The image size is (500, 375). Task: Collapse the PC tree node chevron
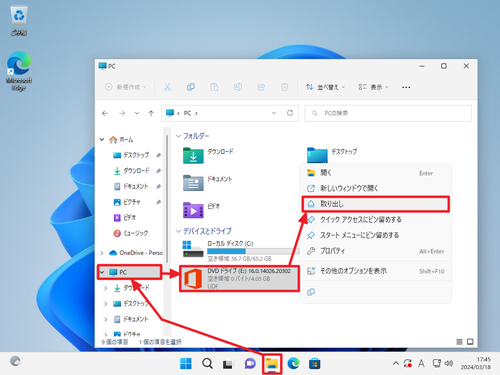tap(102, 272)
